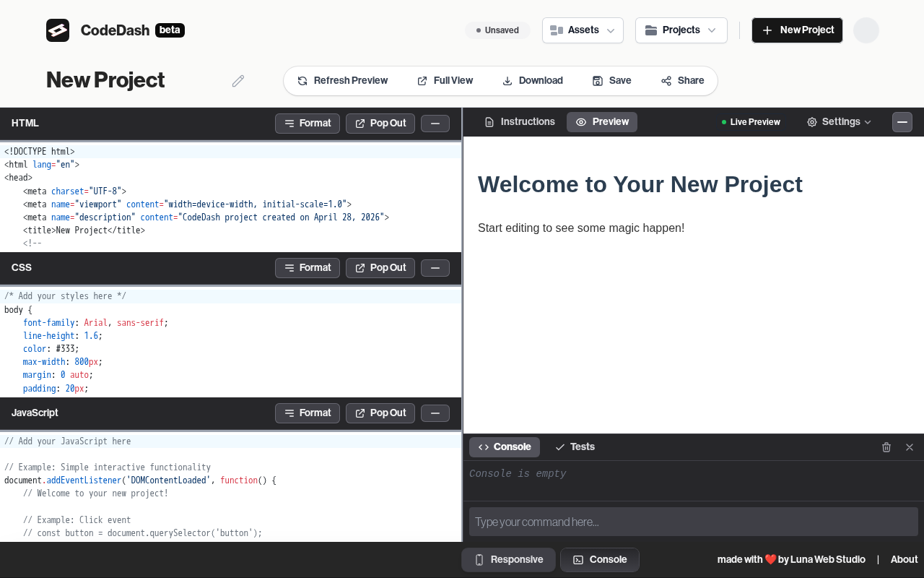Screen dimensions: 924x578
Task: Collapse the CSS panel
Action: [x=435, y=268]
